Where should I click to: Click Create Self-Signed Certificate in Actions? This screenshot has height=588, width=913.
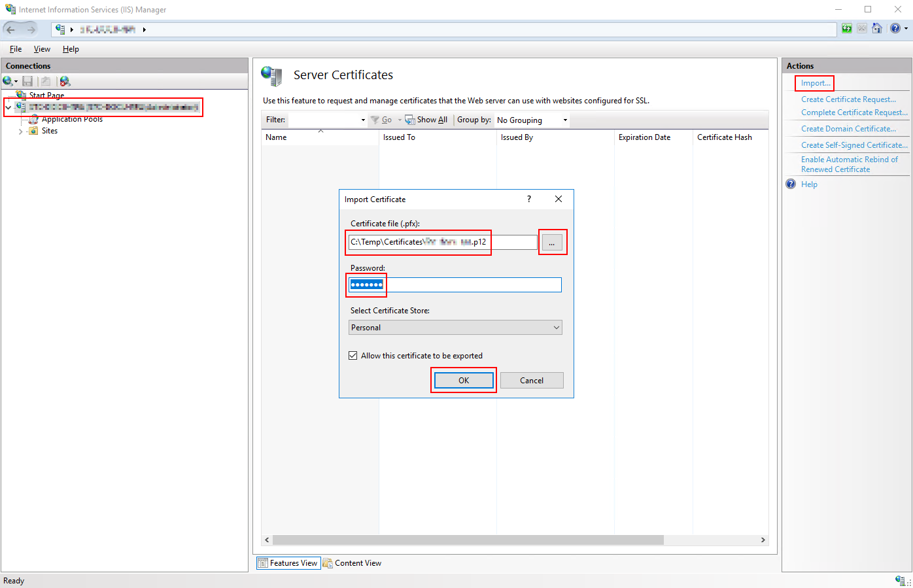[853, 145]
